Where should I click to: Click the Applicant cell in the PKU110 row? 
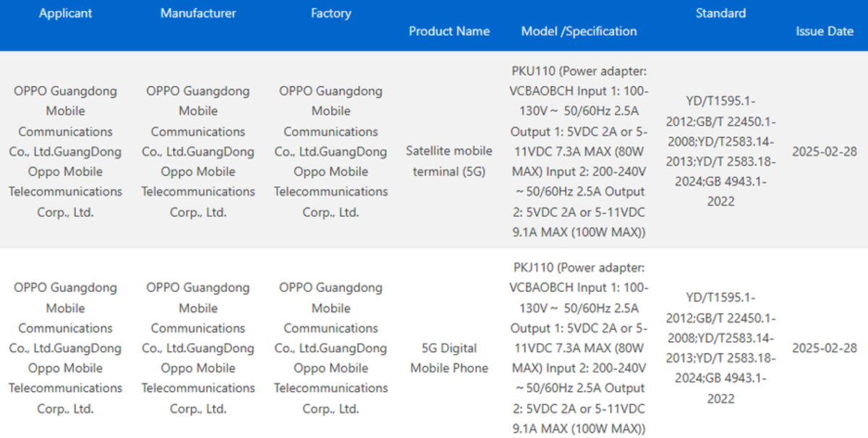pyautogui.click(x=65, y=152)
